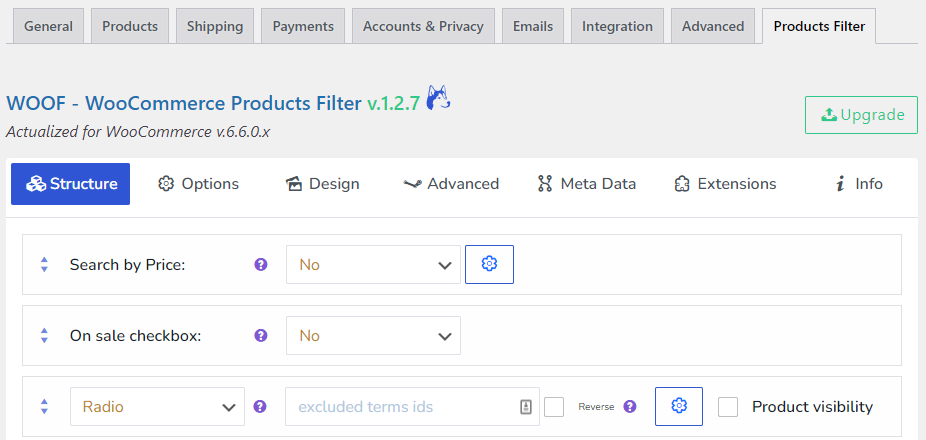
Task: Click the help icon next to On sale checkbox
Action: click(260, 335)
